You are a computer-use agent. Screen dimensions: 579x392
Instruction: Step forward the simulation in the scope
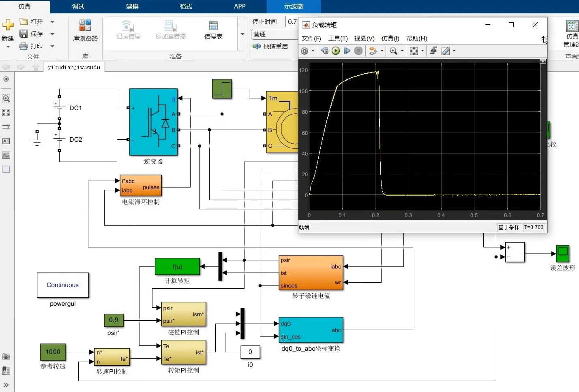pos(347,51)
